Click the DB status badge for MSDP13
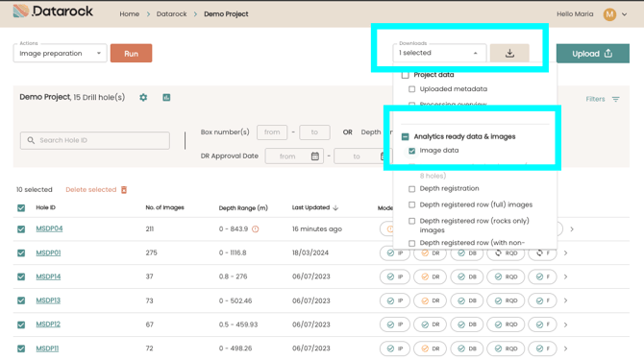Screen dimensions: 644x360 (466, 300)
